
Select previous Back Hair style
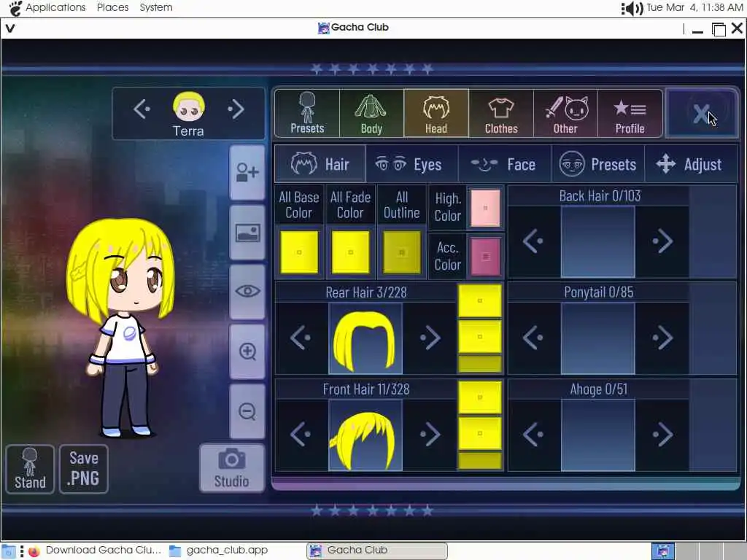533,241
